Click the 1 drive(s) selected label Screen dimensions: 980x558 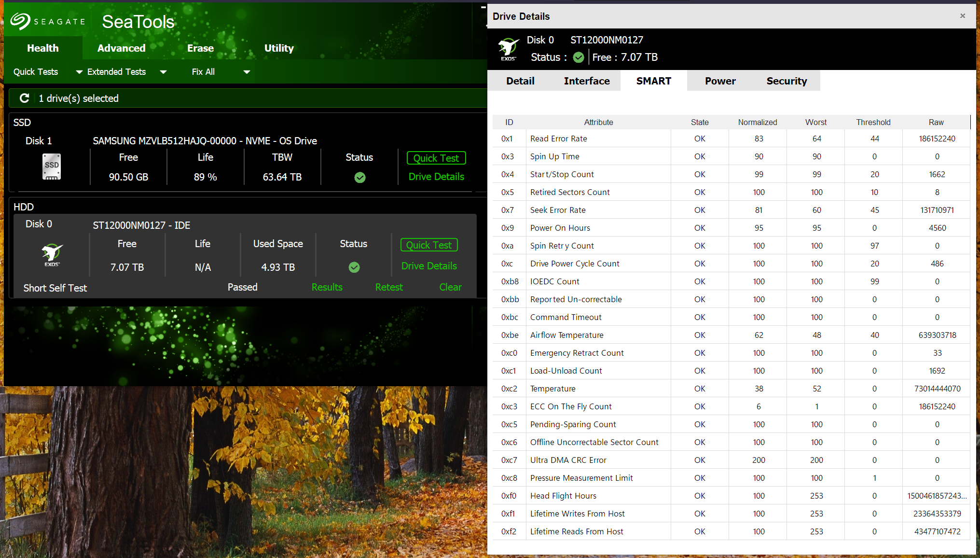[x=79, y=98]
